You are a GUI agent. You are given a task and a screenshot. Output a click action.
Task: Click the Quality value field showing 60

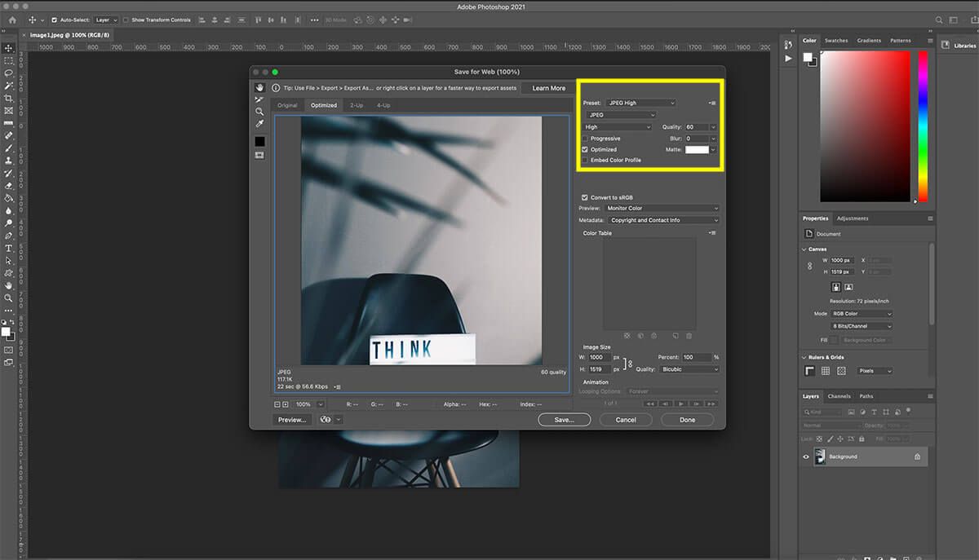[x=697, y=127]
